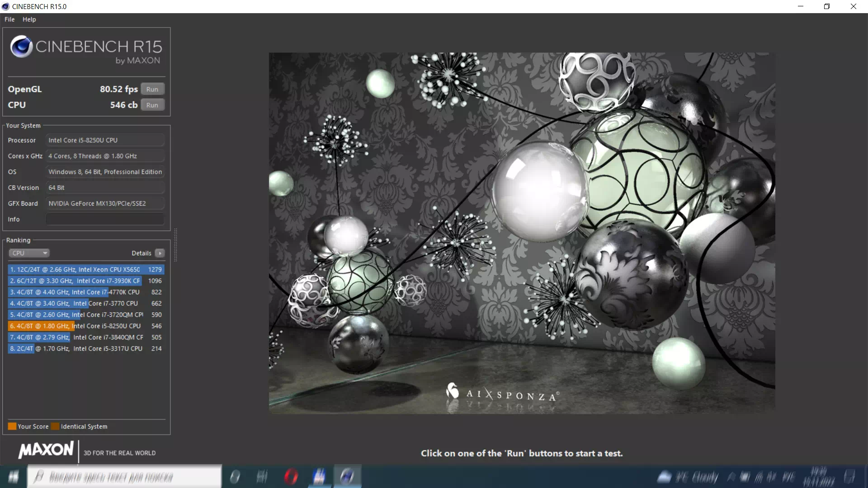Expand hidden icons in the system tray
868x488 pixels.
732,477
